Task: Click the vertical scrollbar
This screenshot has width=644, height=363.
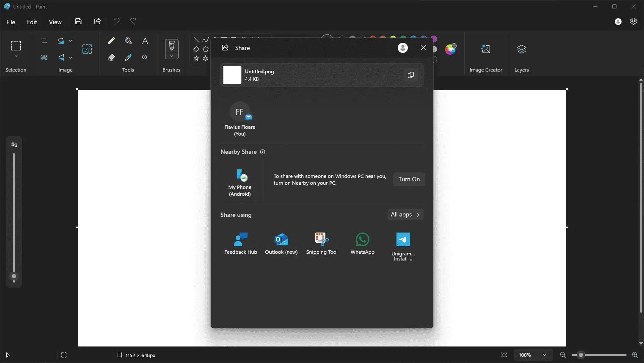Action: 641,197
